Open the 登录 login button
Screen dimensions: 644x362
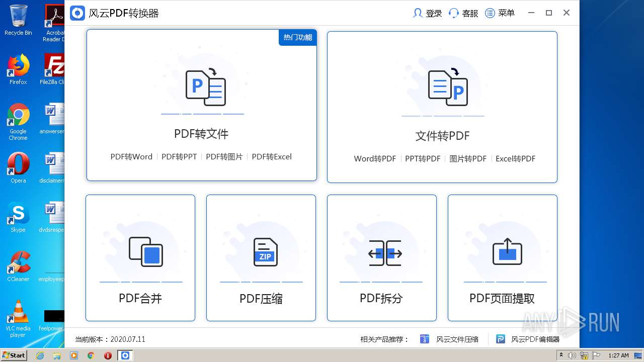point(427,13)
